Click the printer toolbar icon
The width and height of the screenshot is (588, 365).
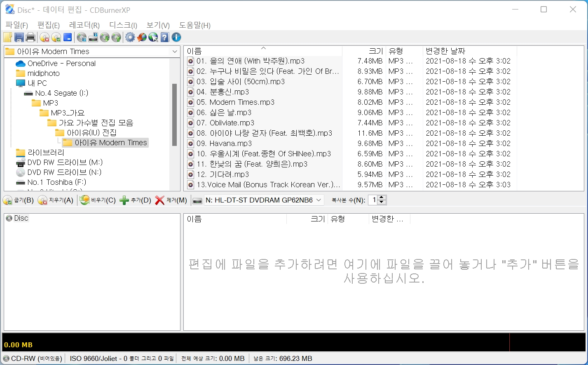30,38
